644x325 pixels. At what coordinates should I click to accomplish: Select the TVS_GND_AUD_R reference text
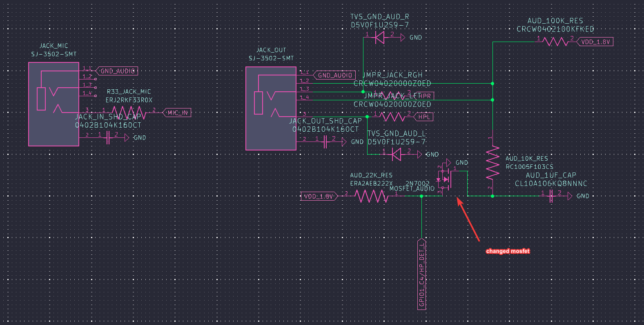point(380,17)
